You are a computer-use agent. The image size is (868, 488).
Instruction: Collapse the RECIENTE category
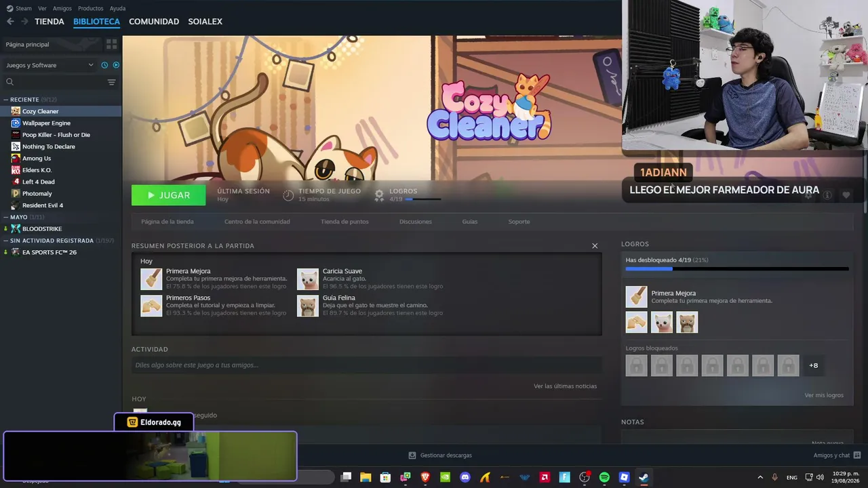[6, 100]
